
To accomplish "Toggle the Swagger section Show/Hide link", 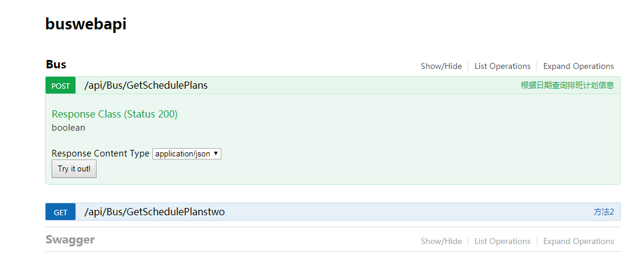I will pos(441,241).
